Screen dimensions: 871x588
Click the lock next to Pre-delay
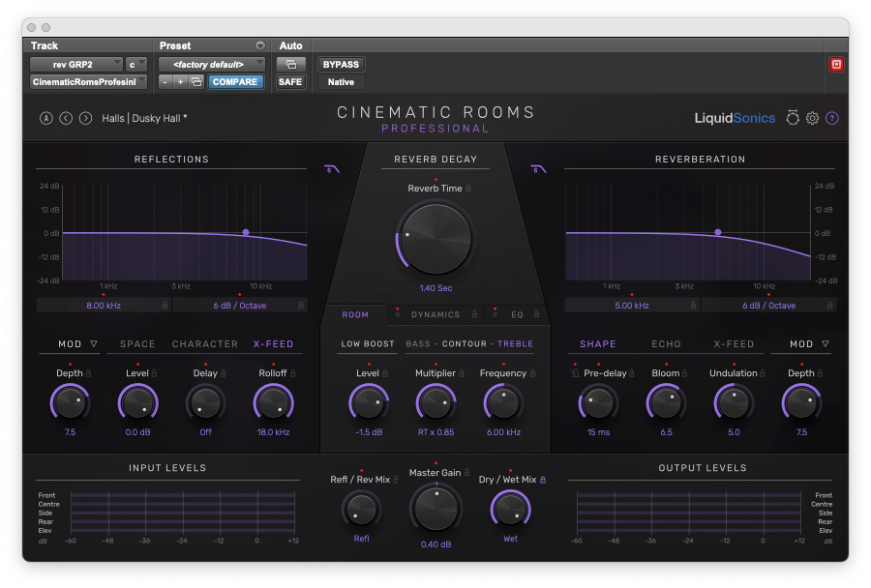632,373
